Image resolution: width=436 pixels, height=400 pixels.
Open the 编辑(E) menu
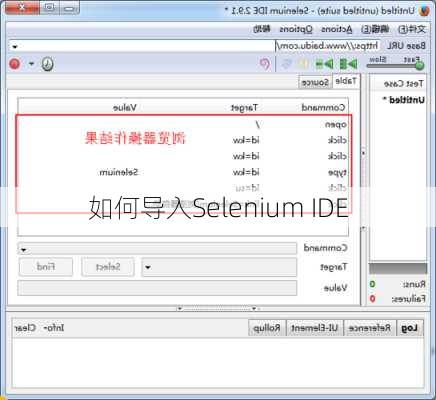(x=375, y=29)
